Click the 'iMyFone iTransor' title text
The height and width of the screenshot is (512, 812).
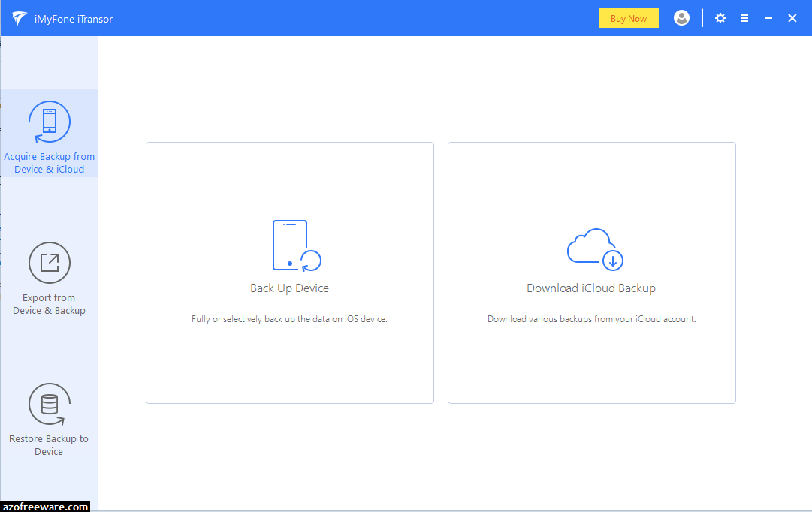point(74,19)
